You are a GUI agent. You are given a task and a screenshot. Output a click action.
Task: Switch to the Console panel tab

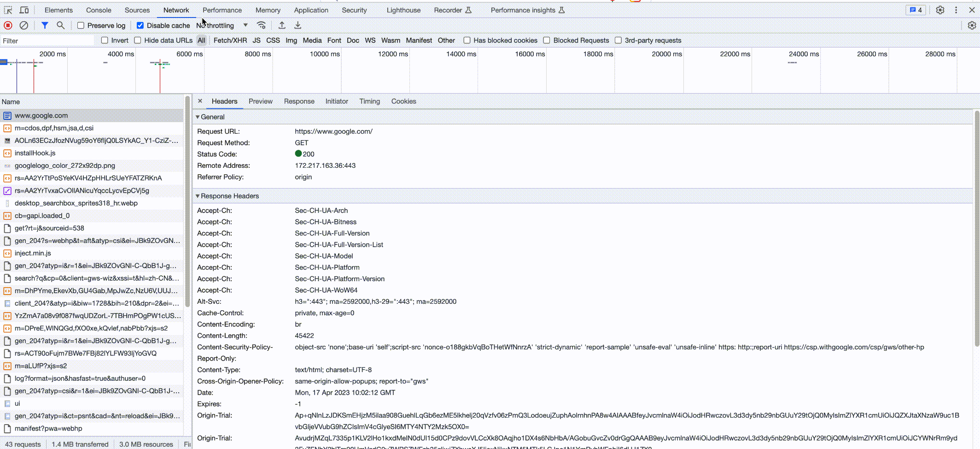(99, 10)
